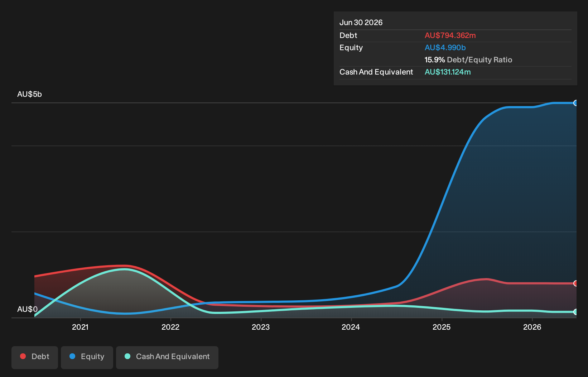Select the blue Equity endpoint marker

(x=576, y=103)
